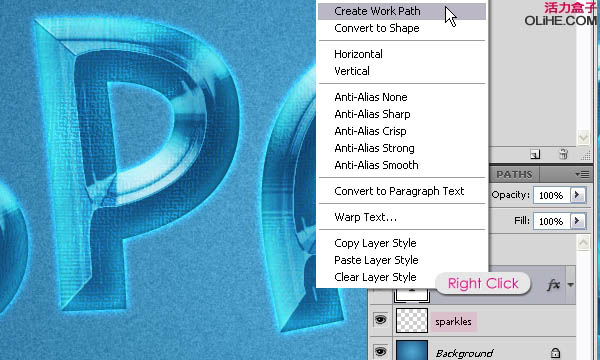This screenshot has height=360, width=600.
Task: Click the layers list scroll-up arrow
Action: point(583,243)
